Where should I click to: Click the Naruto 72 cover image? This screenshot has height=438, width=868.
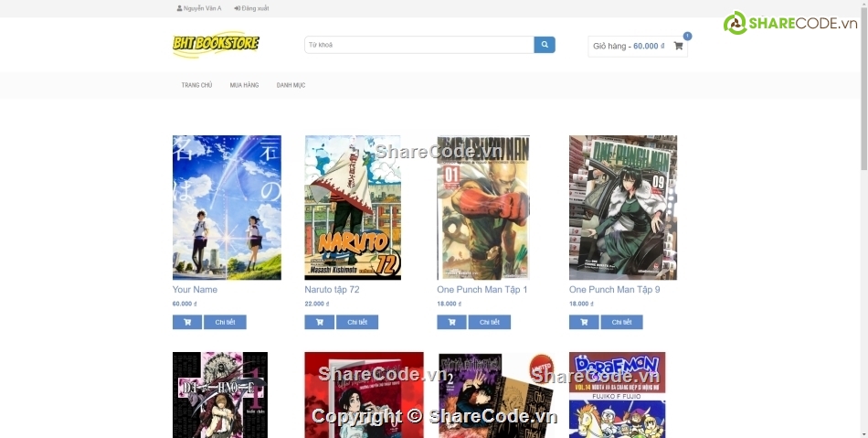(353, 208)
